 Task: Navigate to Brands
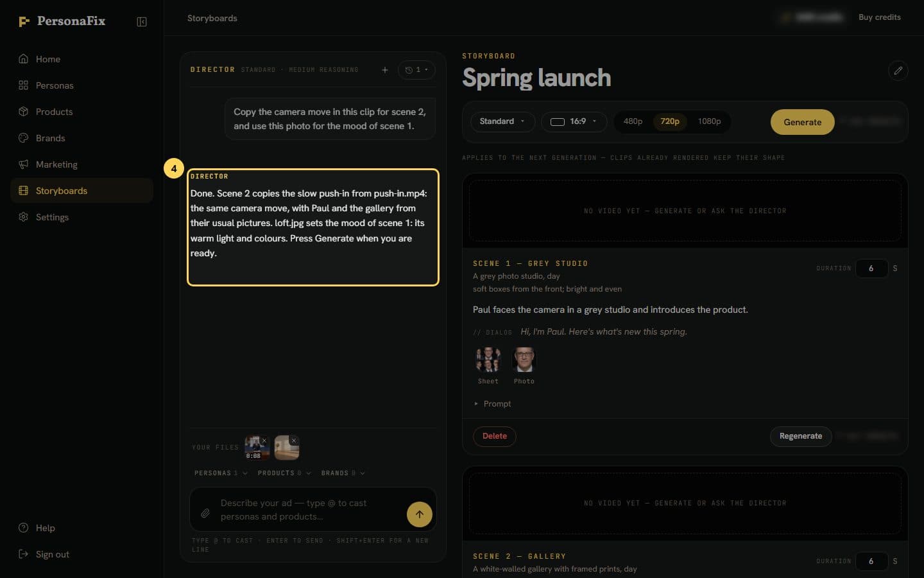click(x=81, y=138)
